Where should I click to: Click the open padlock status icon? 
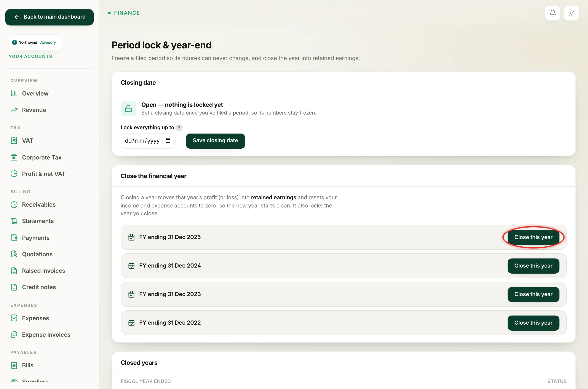pos(128,108)
